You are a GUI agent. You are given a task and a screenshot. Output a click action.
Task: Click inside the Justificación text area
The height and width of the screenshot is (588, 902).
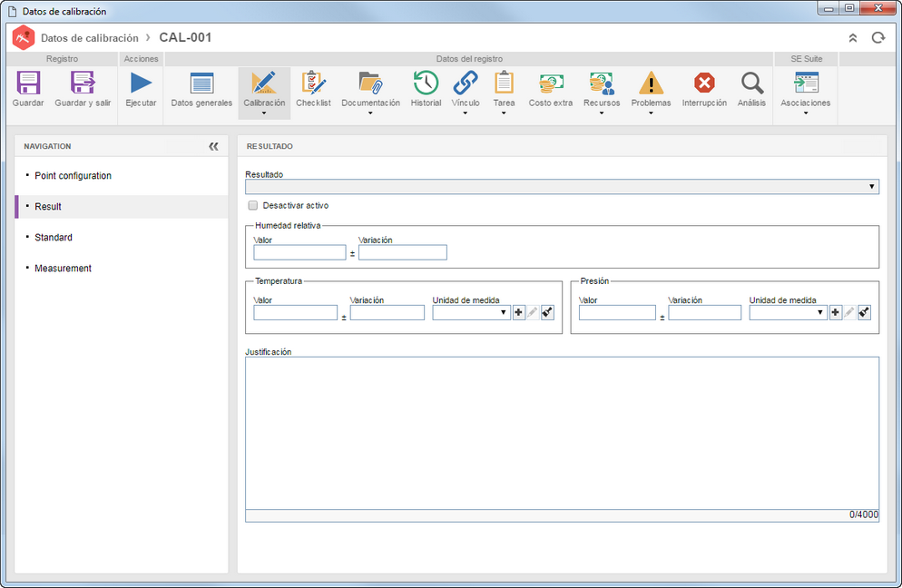click(562, 433)
